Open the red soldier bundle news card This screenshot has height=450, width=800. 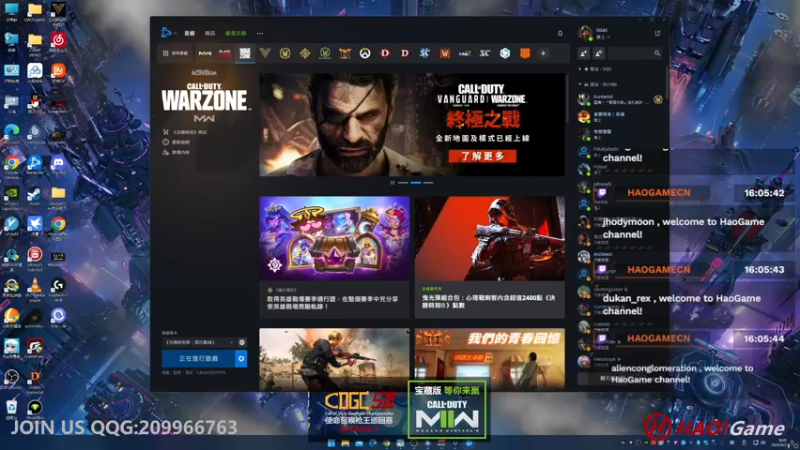point(490,257)
